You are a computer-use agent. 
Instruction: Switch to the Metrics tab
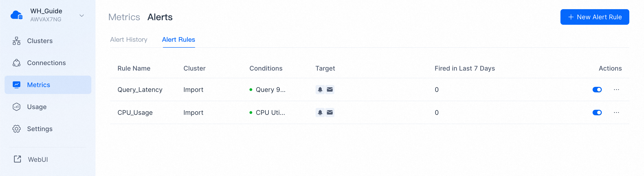[x=124, y=17]
